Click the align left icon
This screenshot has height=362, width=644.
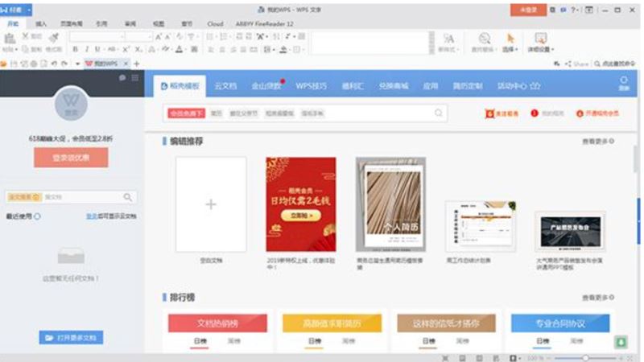pyautogui.click(x=211, y=50)
